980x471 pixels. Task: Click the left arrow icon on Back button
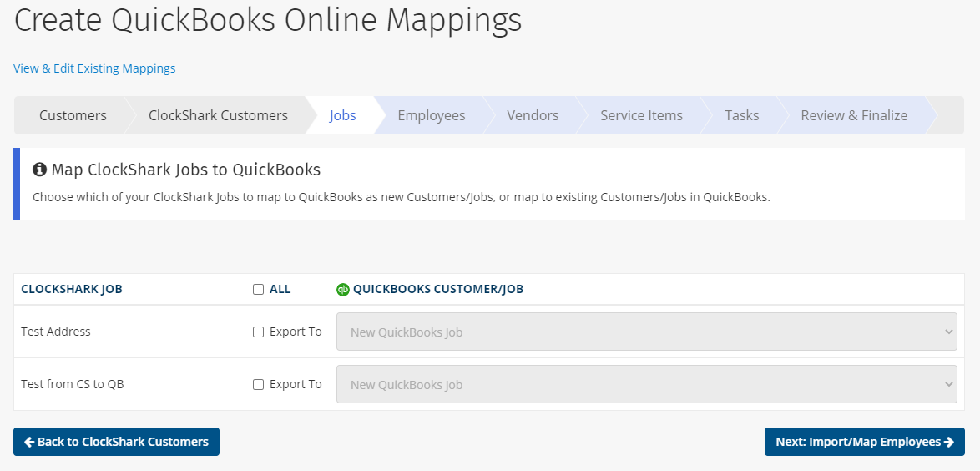29,442
